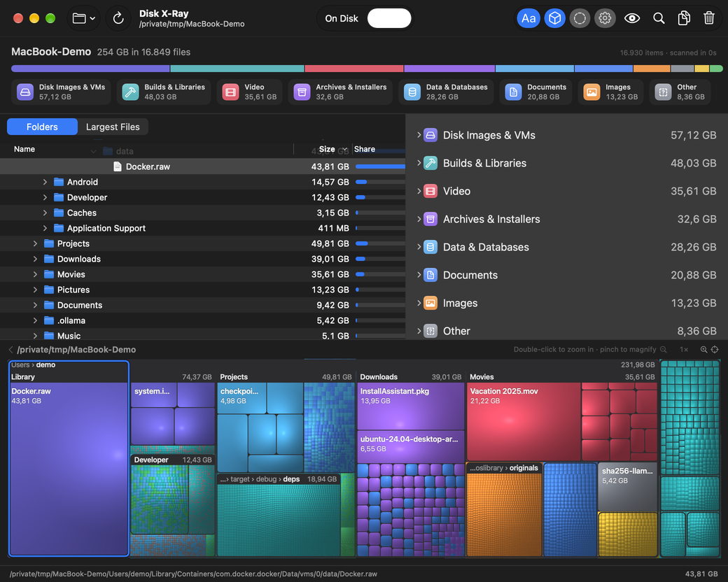Click the Data & Databases icon in the right list

[430, 247]
